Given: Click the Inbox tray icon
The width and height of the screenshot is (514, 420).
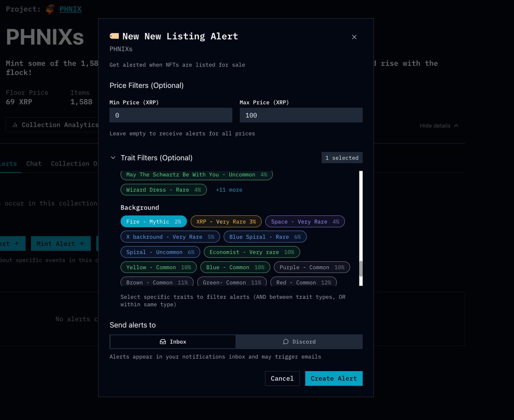Looking at the screenshot, I should click(x=163, y=342).
